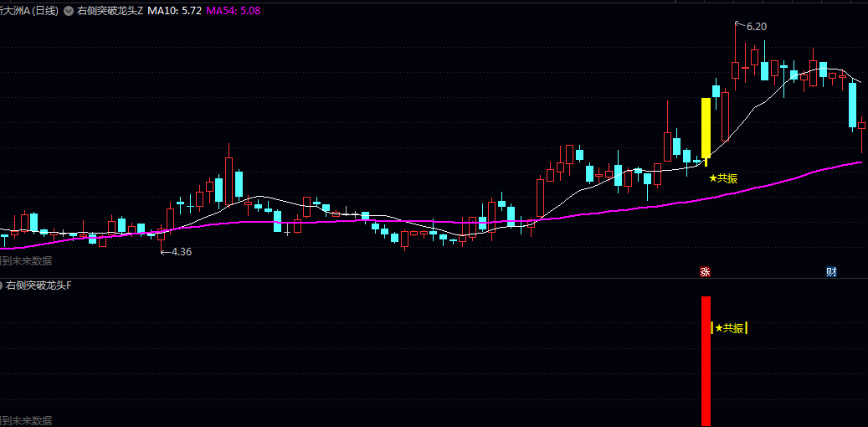Click the 4.36 low price label

[x=181, y=251]
